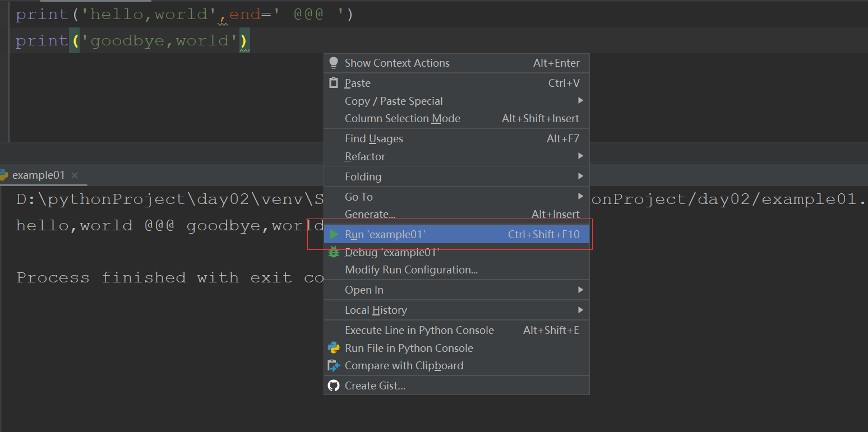Click the lightbulb Show Context Actions icon
The width and height of the screenshot is (868, 432).
[x=334, y=63]
